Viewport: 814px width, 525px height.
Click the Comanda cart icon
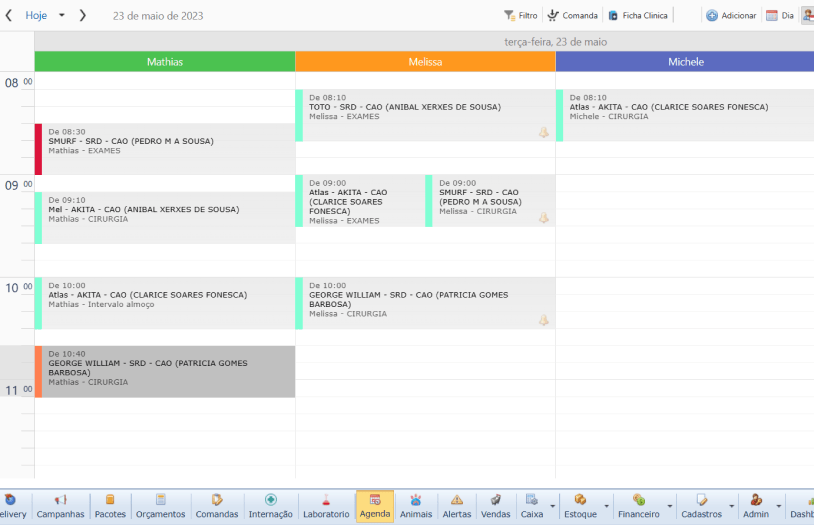(553, 16)
